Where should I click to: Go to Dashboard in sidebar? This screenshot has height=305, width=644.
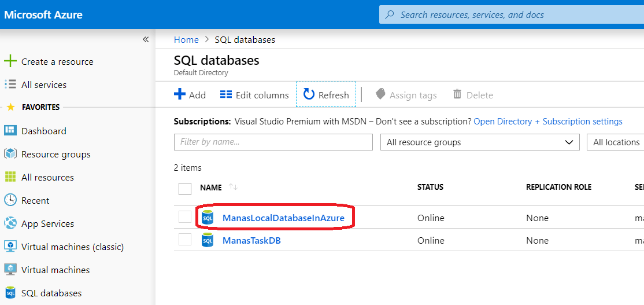tap(43, 131)
